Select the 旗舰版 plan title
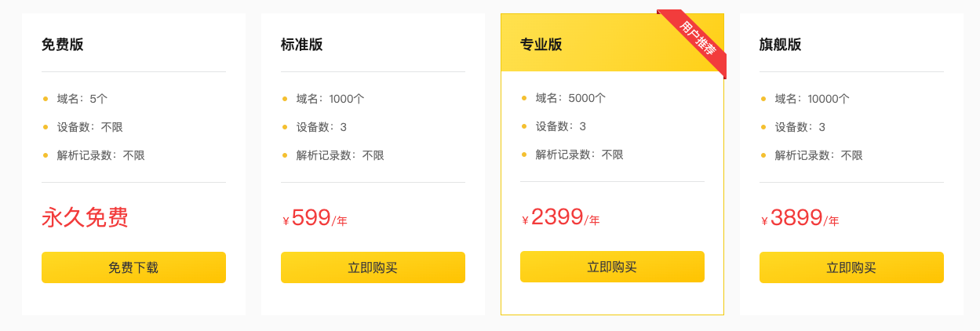This screenshot has width=980, height=331. pos(781,45)
